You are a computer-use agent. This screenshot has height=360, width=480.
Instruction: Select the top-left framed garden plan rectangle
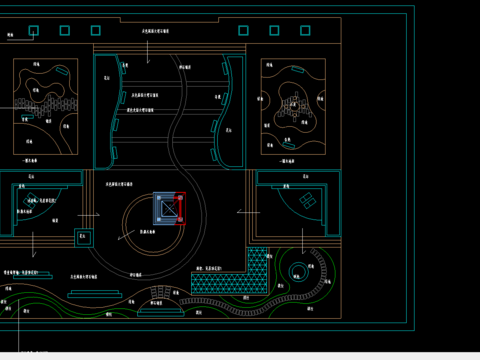pos(46,107)
